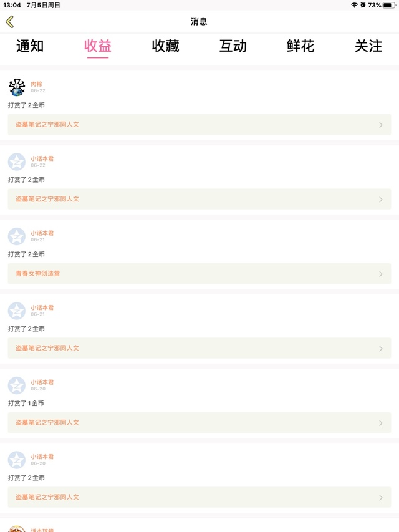Expand the chevron on the 青春女神创造营 row
399x532 pixels.
381,274
